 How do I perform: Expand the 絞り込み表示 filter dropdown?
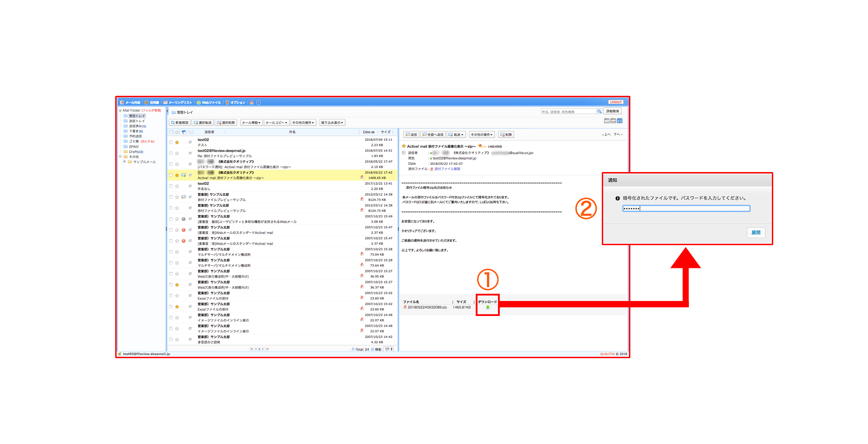(x=332, y=123)
